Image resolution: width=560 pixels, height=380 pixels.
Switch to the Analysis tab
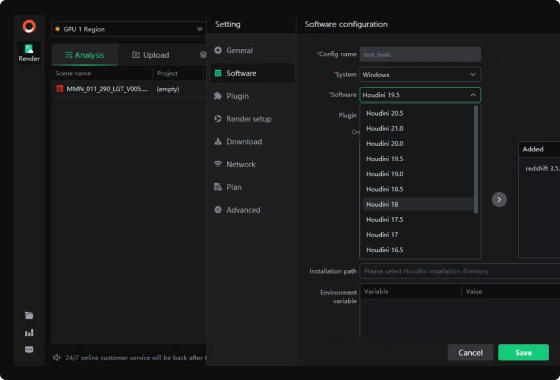point(85,55)
